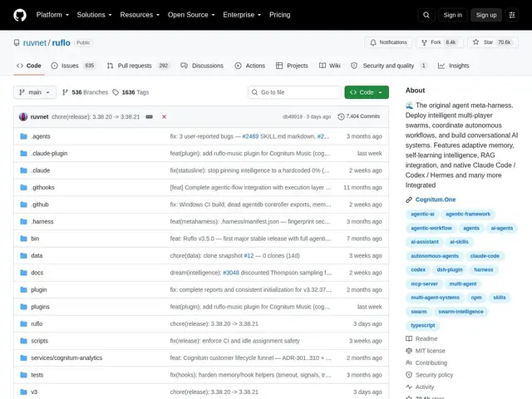Expand the Open Source menu

pos(191,15)
